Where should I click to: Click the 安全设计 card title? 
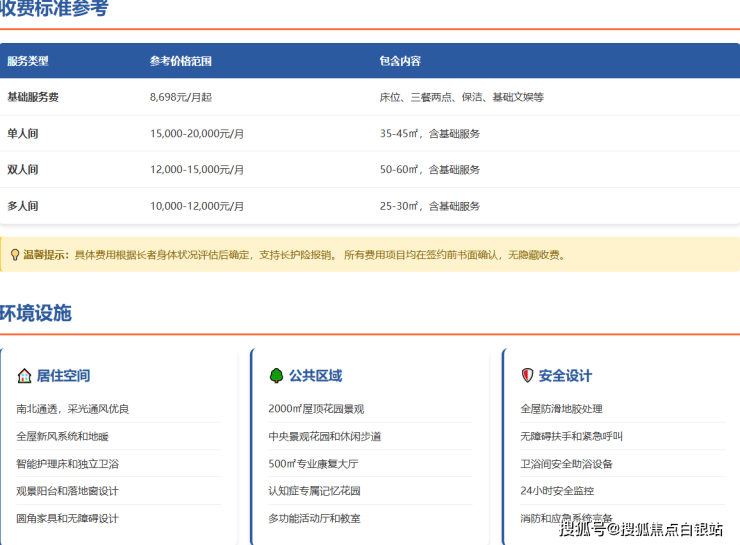click(x=565, y=376)
